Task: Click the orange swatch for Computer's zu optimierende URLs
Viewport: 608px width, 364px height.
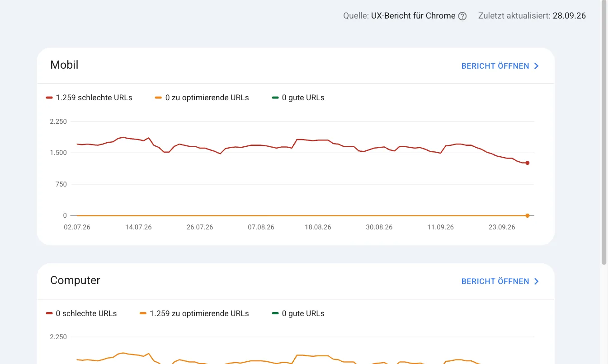Action: pos(143,313)
